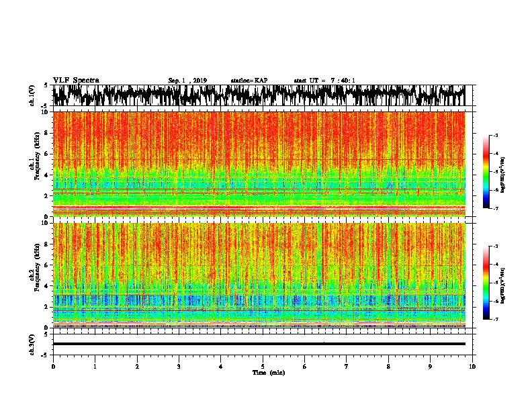Click the 'VLF Spectra' title text
The image size is (532, 411).
click(76, 80)
